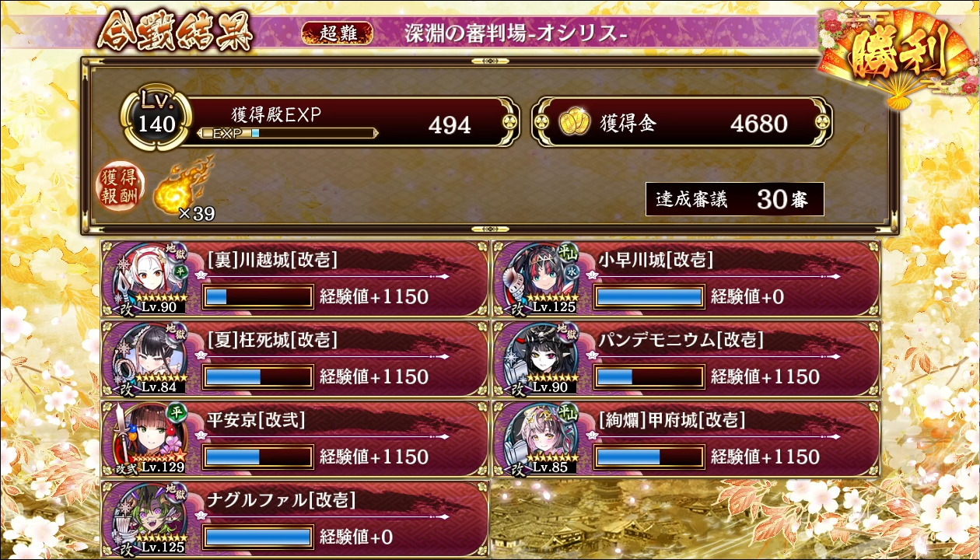This screenshot has width=980, height=560.
Task: Select the ナグルファル[改壱] portrait icon
Action: (x=151, y=518)
